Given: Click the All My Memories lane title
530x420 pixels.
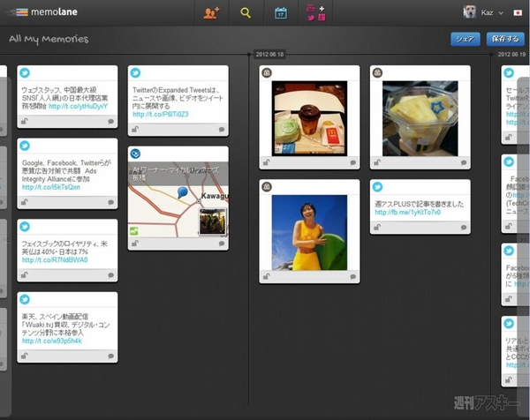Looking at the screenshot, I should (49, 39).
